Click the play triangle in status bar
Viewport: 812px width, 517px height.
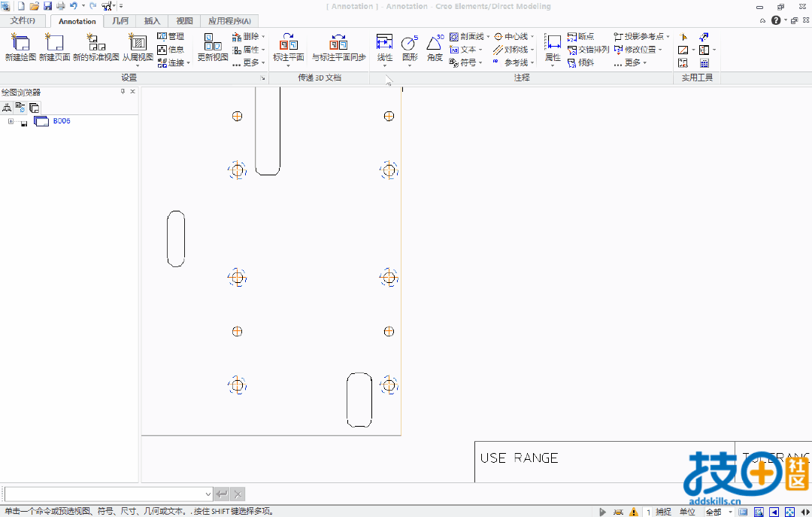pos(602,512)
